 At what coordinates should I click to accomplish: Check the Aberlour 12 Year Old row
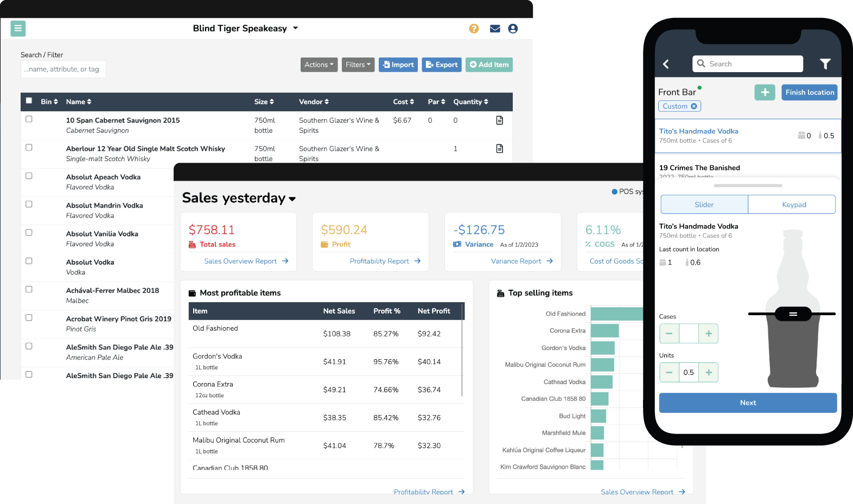coord(29,148)
